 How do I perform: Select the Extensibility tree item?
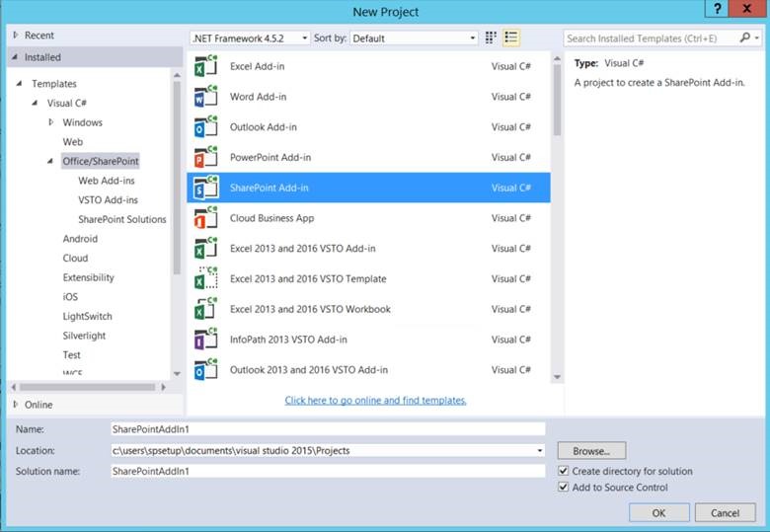(x=89, y=277)
